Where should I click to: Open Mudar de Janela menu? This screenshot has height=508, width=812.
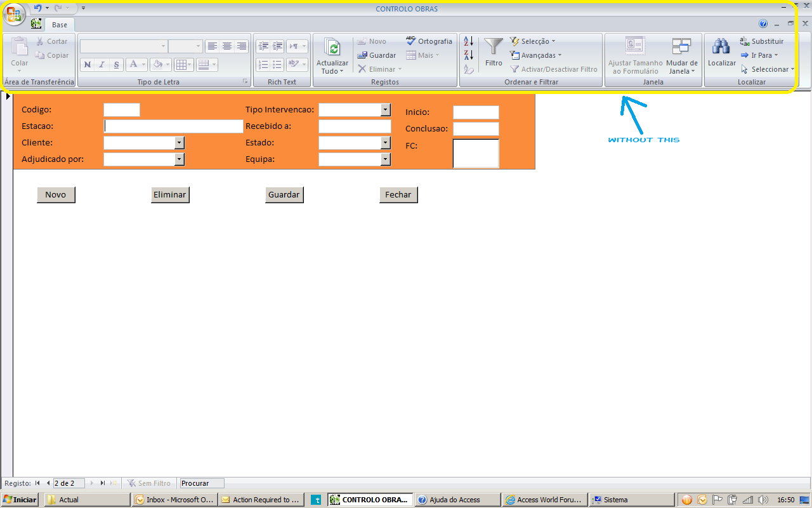tap(682, 56)
